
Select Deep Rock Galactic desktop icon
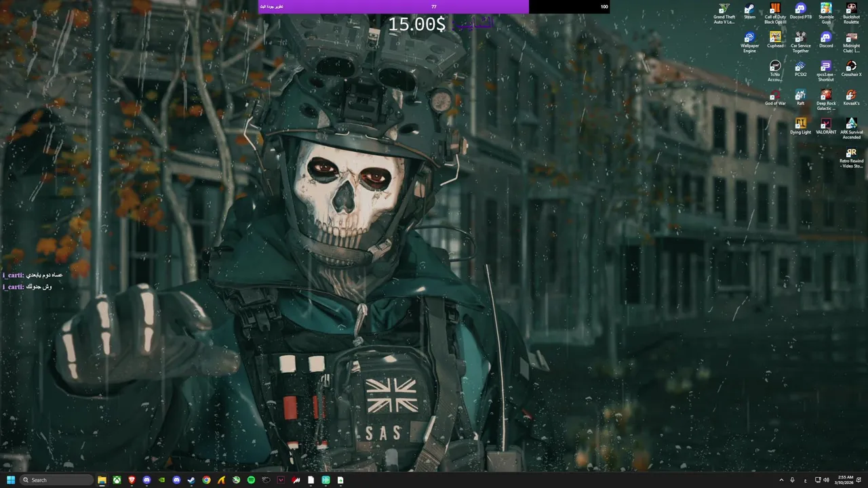tap(826, 100)
